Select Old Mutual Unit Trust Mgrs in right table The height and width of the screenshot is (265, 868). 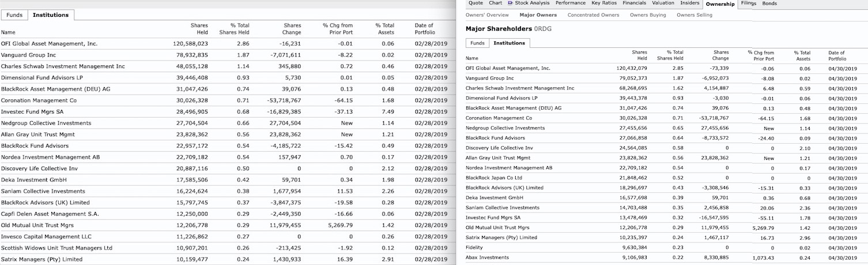(x=497, y=227)
